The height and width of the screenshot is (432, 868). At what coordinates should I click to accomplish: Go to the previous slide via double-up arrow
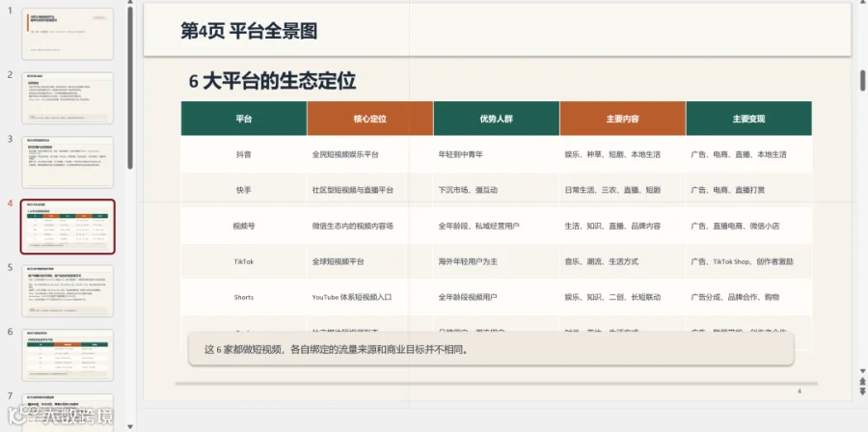point(862,381)
